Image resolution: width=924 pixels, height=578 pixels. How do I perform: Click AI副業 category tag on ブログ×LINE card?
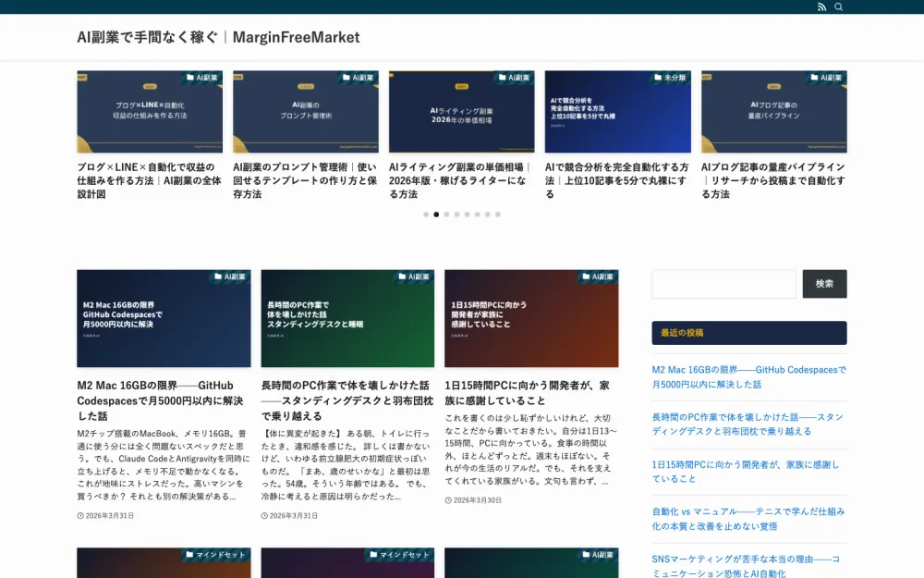click(202, 78)
